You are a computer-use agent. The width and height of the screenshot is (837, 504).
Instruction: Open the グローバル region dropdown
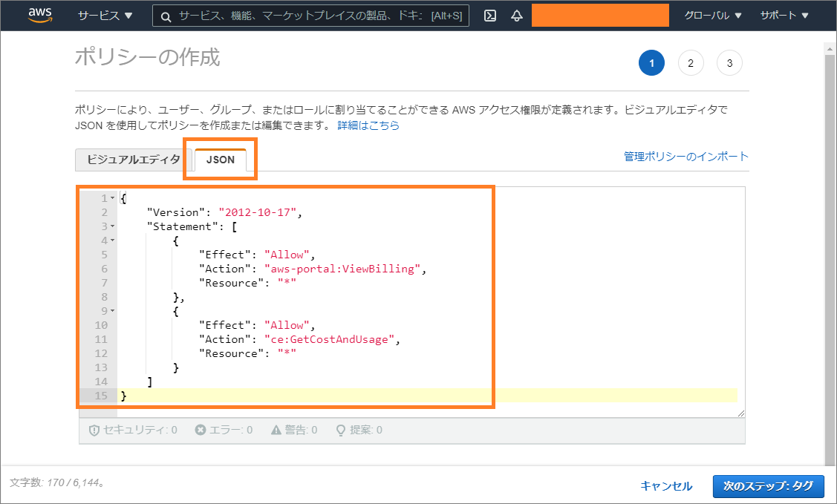pyautogui.click(x=713, y=16)
